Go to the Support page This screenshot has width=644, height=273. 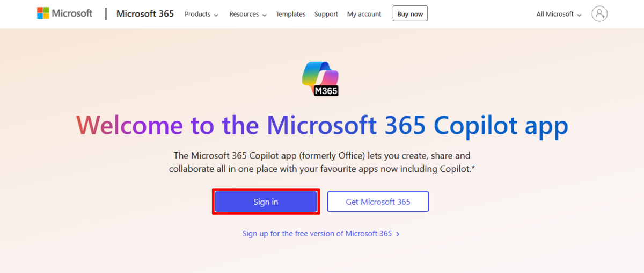pyautogui.click(x=326, y=14)
